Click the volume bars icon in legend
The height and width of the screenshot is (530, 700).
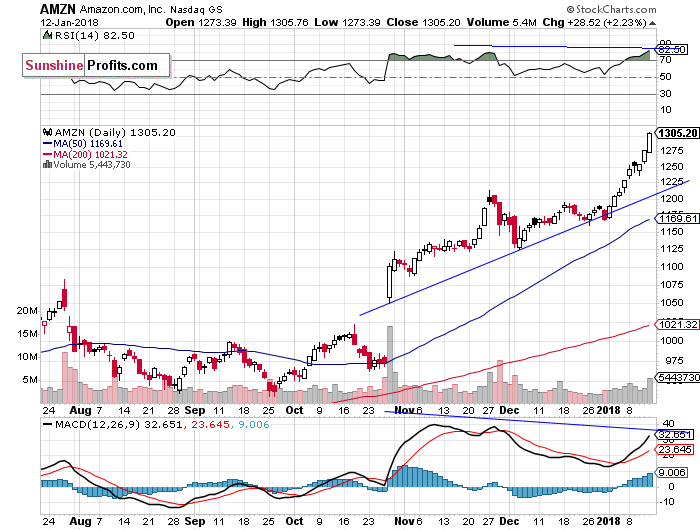[47, 165]
